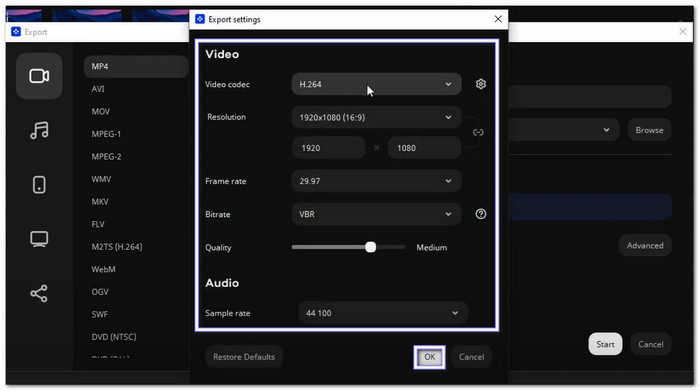Toggle the resolution aspect ratio link
The width and height of the screenshot is (700, 391).
click(x=478, y=132)
